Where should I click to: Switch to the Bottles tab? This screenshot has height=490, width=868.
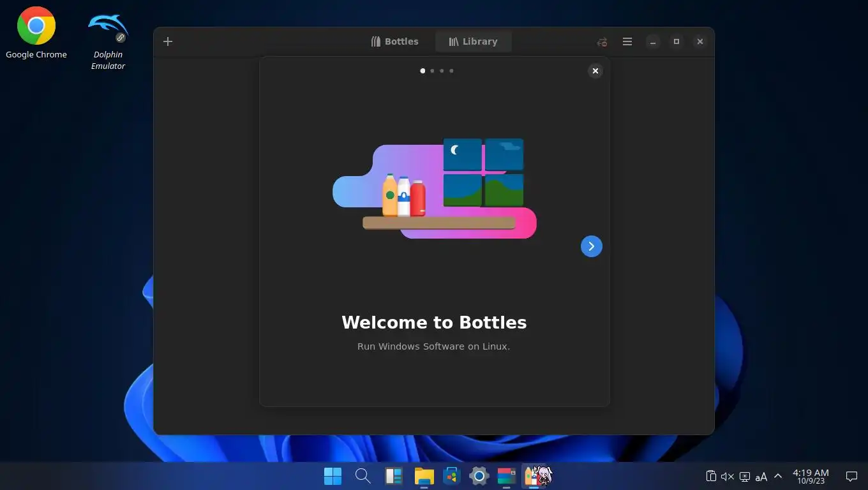395,41
